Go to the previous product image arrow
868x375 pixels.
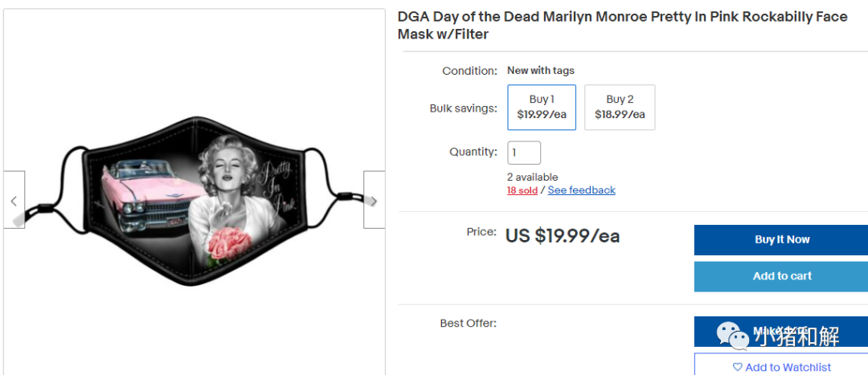pyautogui.click(x=14, y=200)
